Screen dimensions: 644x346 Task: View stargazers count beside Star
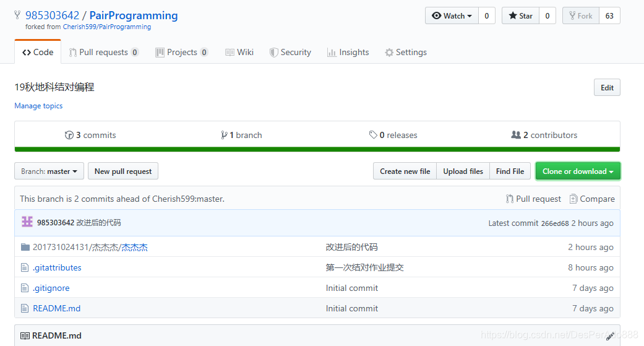(547, 15)
